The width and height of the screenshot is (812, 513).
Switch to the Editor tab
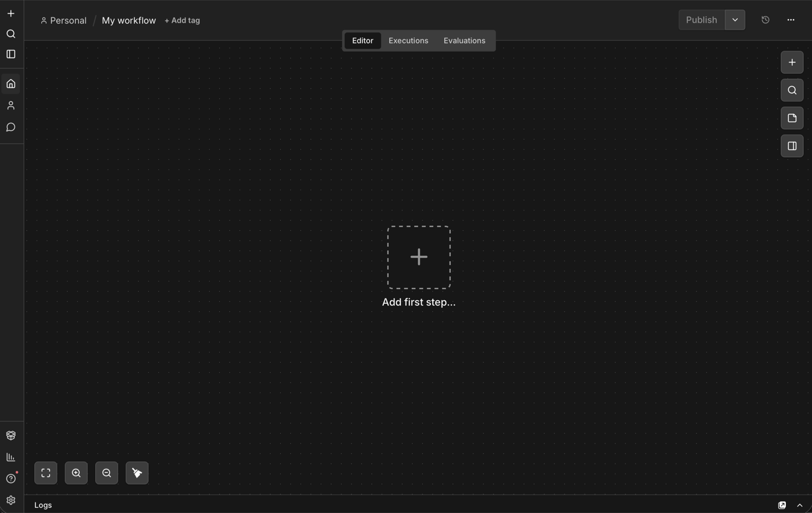(x=362, y=41)
